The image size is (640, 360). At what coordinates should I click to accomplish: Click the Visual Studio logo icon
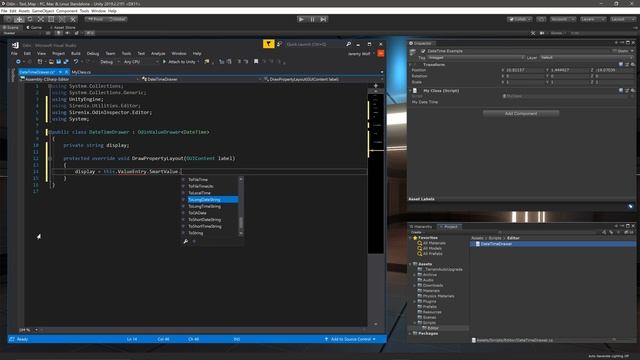15,45
